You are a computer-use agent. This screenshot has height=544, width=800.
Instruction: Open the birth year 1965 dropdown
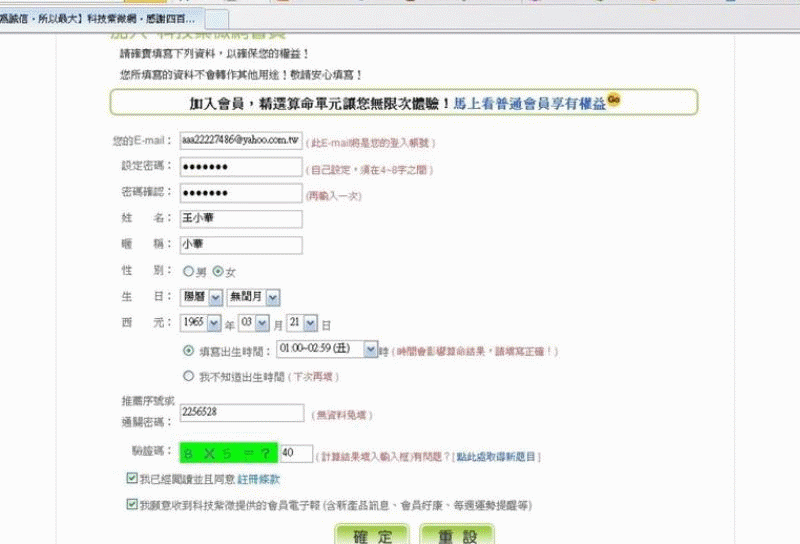click(206, 323)
